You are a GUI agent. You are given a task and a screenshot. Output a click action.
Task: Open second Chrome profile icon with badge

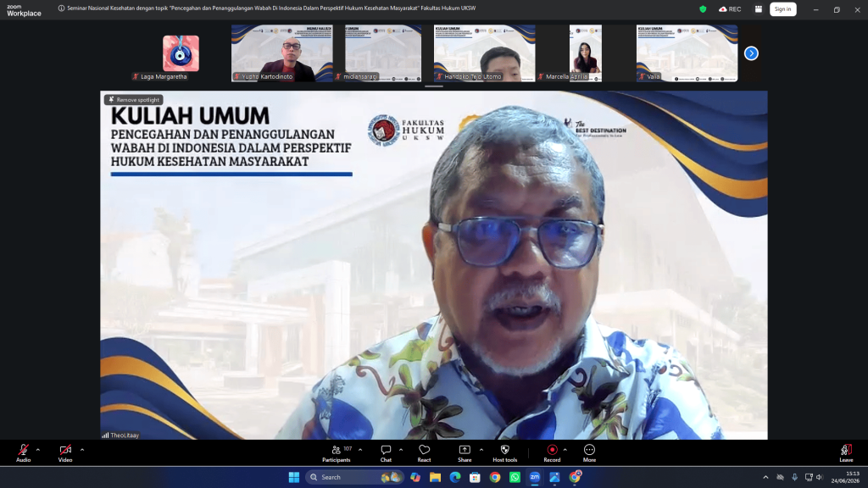[x=575, y=476]
